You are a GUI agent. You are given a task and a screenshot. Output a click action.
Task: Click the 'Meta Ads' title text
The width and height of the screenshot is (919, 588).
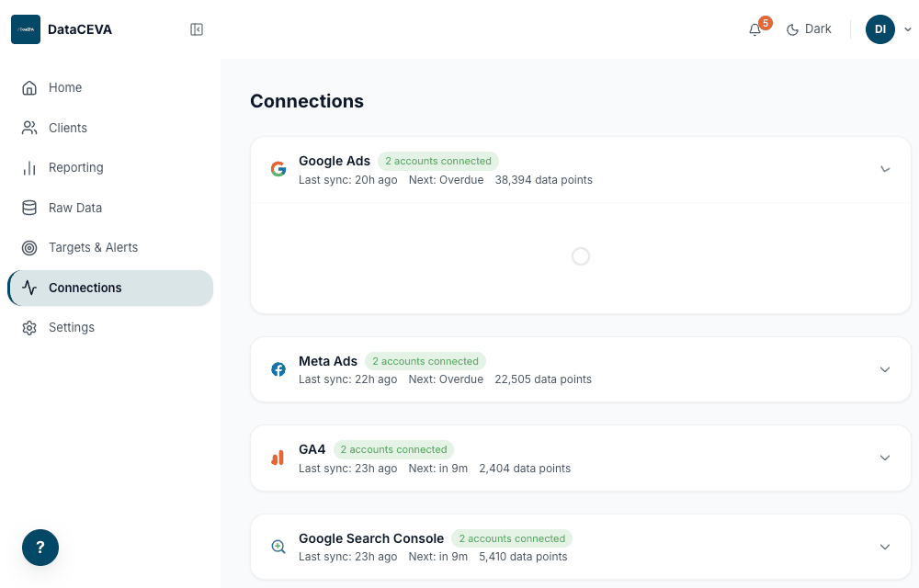(x=328, y=361)
